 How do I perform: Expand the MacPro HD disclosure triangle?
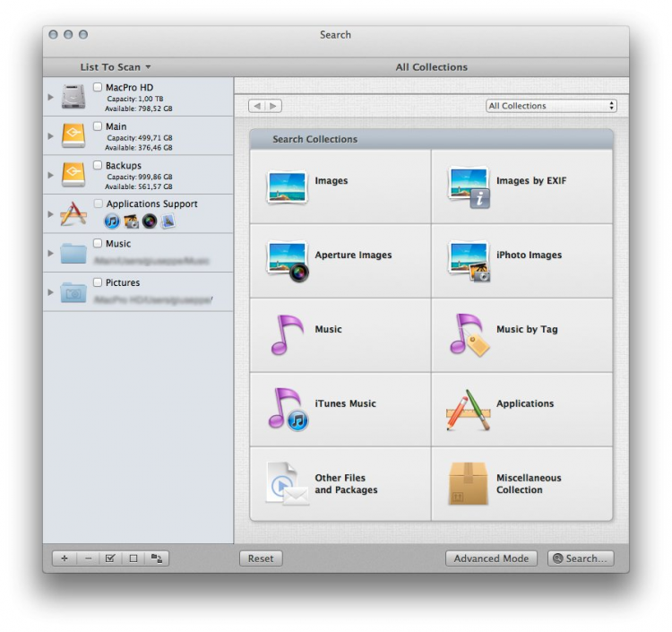click(50, 97)
